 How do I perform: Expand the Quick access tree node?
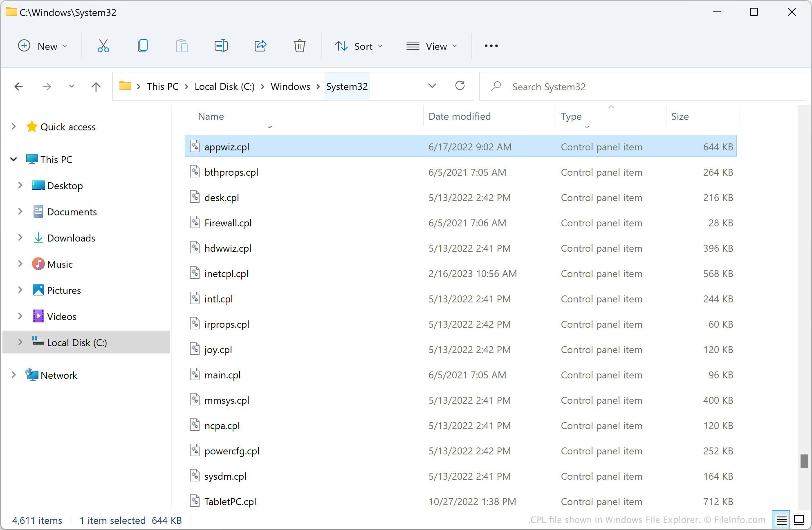13,127
